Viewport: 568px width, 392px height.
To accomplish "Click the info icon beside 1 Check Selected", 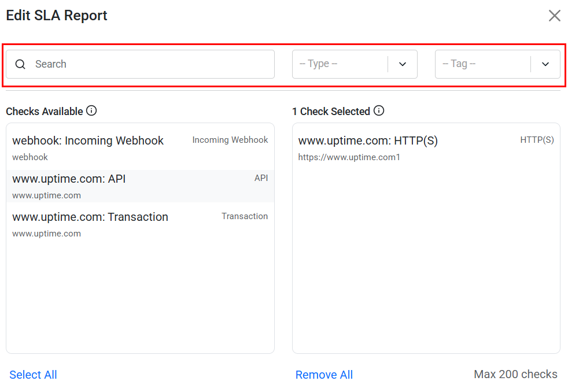I will pos(379,110).
